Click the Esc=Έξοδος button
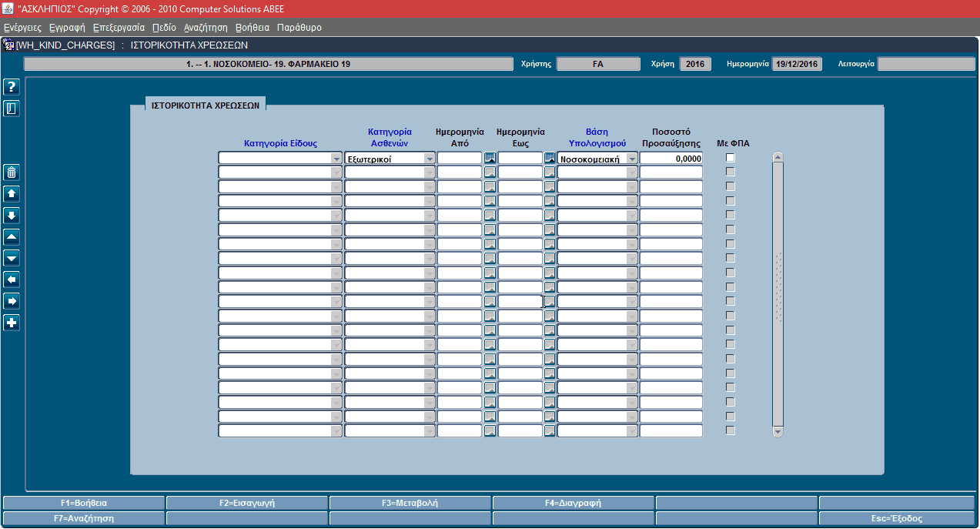The height and width of the screenshot is (529, 980). coord(897,518)
